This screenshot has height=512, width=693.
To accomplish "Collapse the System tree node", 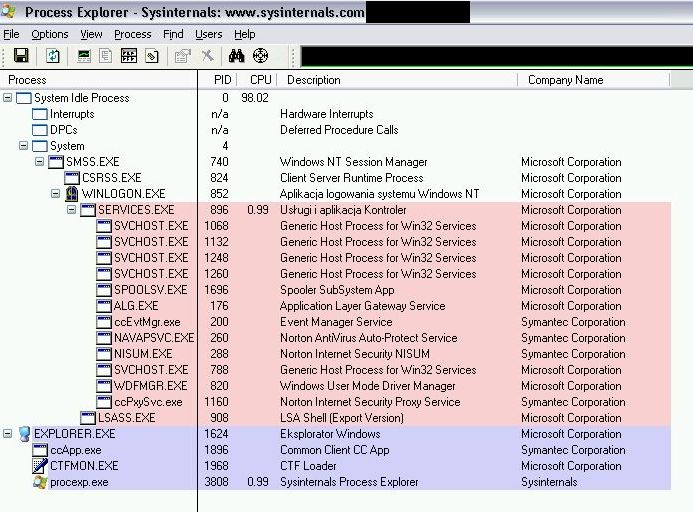I will (x=23, y=145).
